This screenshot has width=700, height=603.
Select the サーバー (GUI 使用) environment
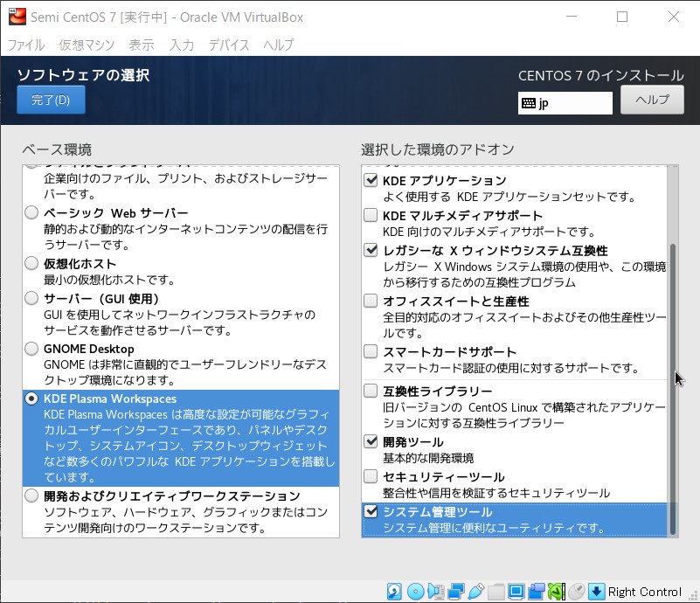pyautogui.click(x=31, y=298)
